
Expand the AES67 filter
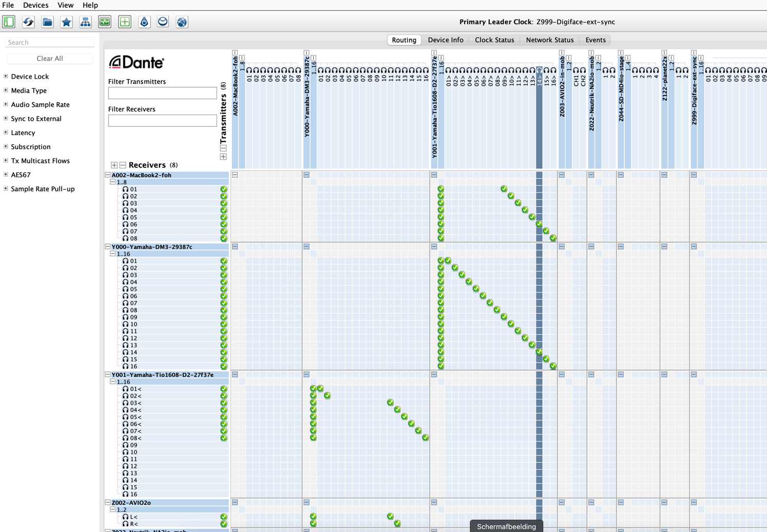coord(6,175)
